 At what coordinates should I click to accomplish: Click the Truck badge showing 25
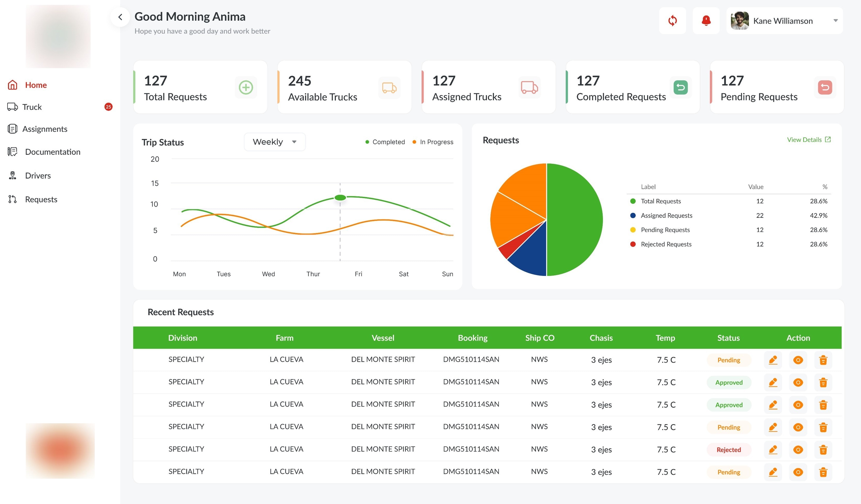(x=108, y=107)
